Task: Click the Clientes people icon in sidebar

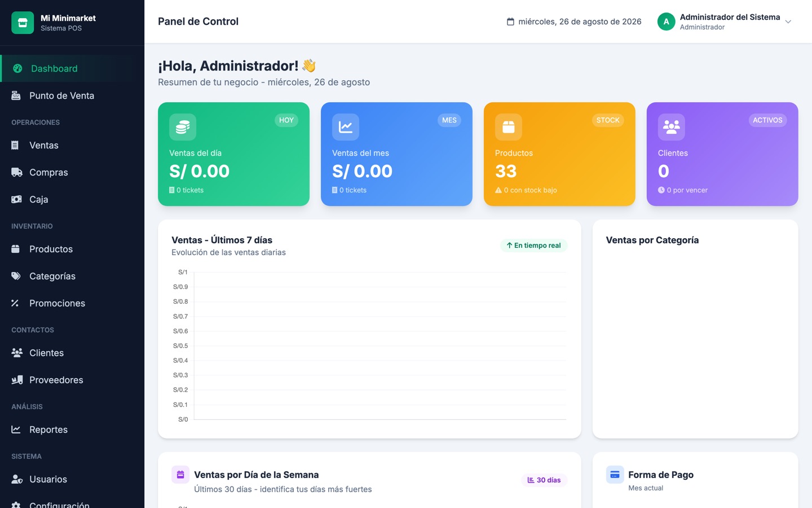Action: pos(17,353)
